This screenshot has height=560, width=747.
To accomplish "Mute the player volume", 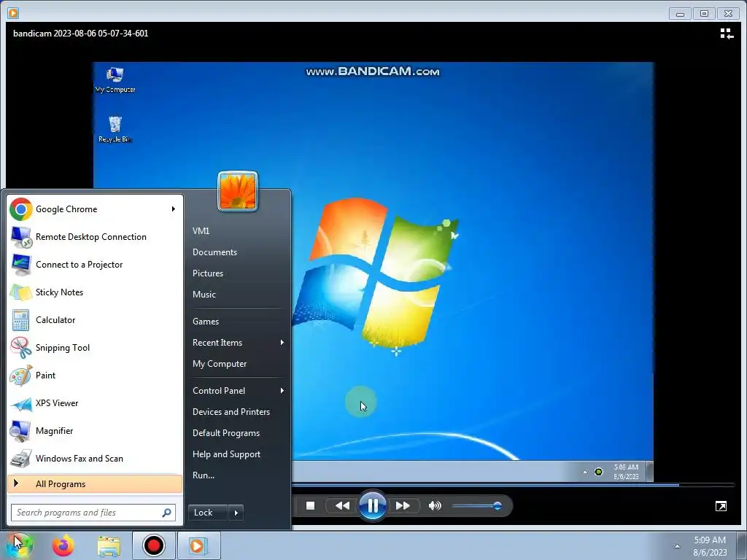I will point(435,506).
